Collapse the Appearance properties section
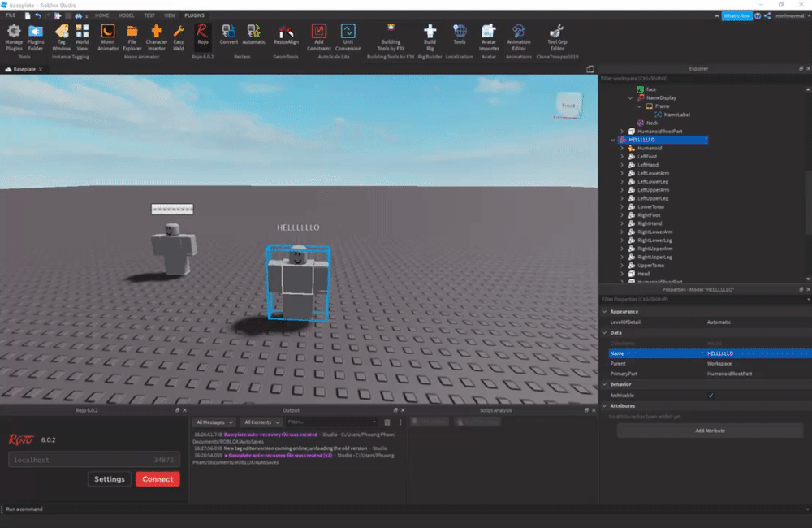Image resolution: width=812 pixels, height=528 pixels. 604,311
